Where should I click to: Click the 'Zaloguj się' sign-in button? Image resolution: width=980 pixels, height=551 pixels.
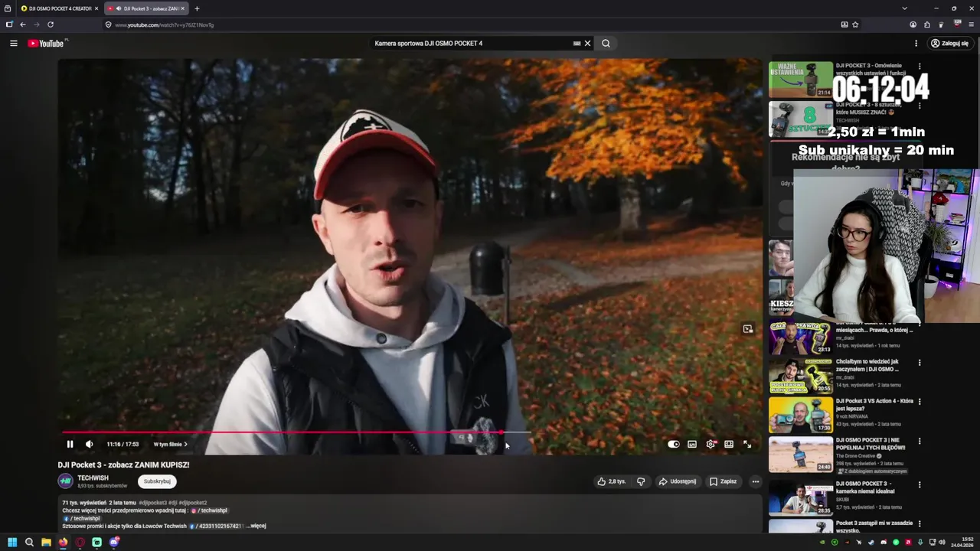tap(949, 44)
